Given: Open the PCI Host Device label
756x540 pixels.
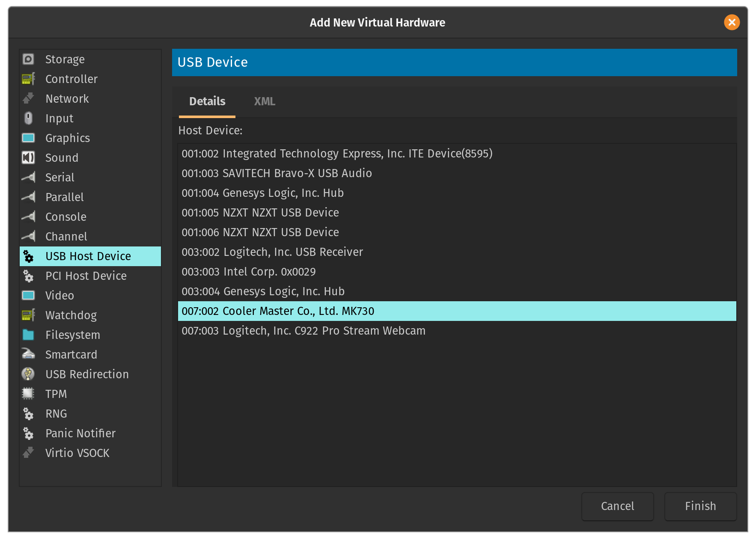Looking at the screenshot, I should click(86, 276).
